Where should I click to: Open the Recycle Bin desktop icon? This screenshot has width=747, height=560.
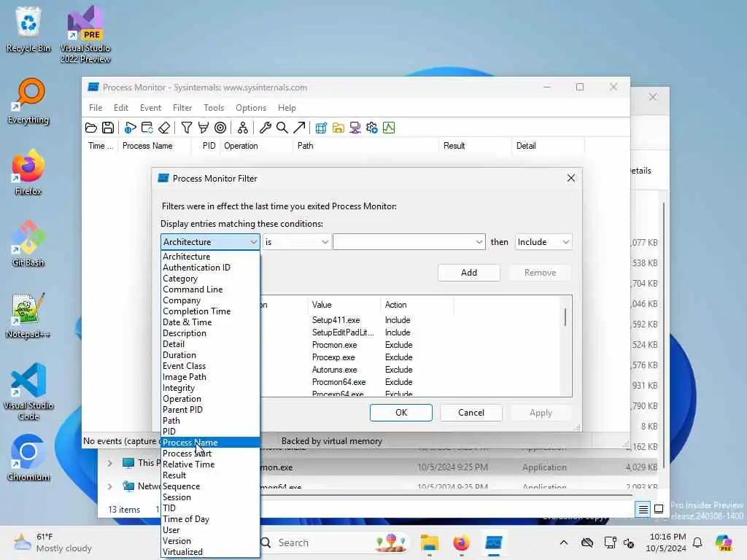[28, 29]
